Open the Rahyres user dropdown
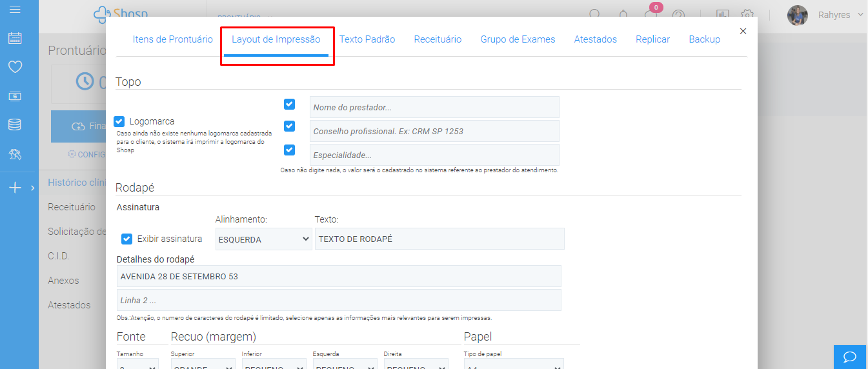Screen dimensions: 868x369 point(841,15)
